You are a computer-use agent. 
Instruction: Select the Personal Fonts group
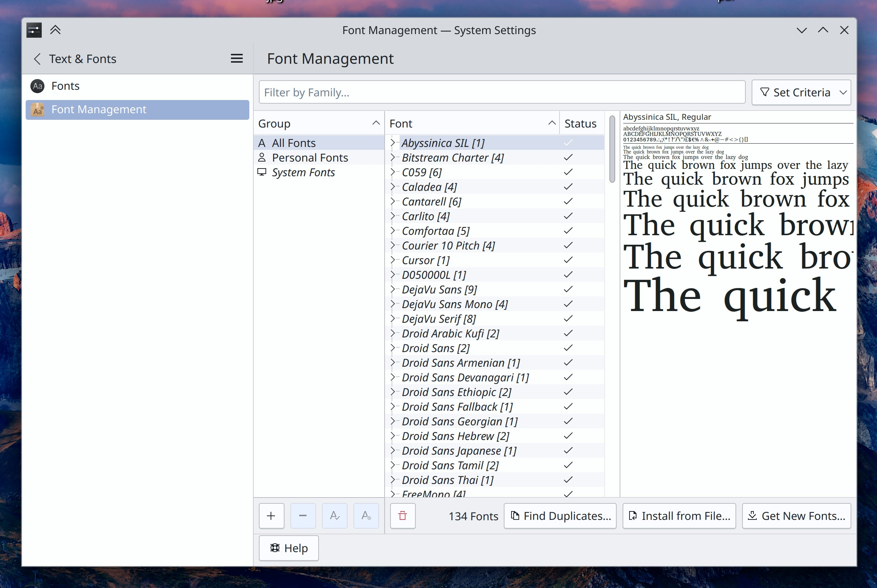[x=309, y=158]
